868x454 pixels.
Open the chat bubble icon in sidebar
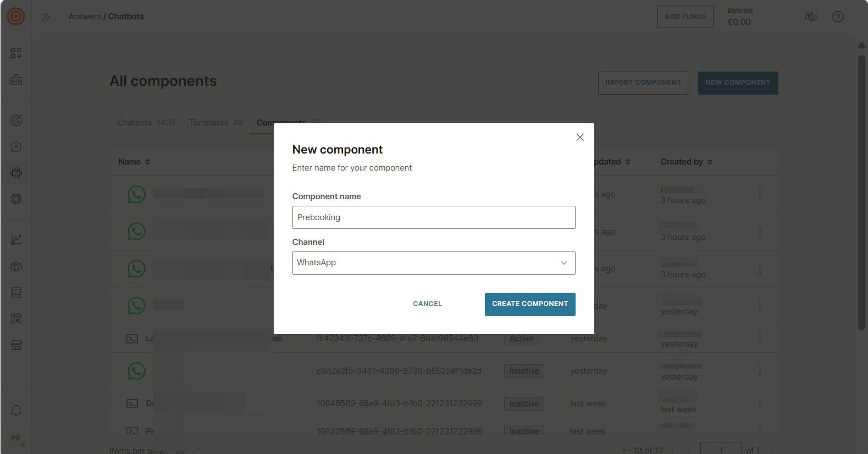(x=16, y=146)
